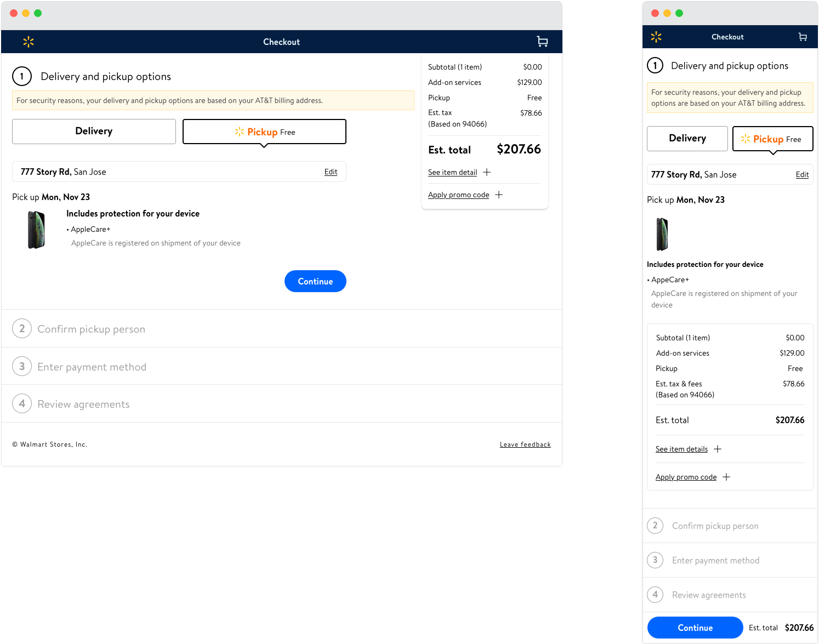The height and width of the screenshot is (644, 819).
Task: Click the Leave feedback link in footer
Action: point(525,444)
